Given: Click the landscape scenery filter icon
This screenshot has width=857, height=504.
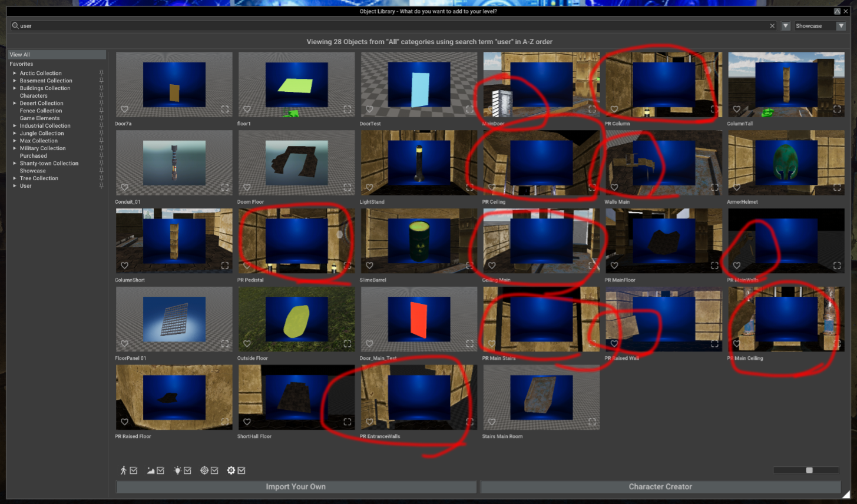Looking at the screenshot, I should coord(150,470).
